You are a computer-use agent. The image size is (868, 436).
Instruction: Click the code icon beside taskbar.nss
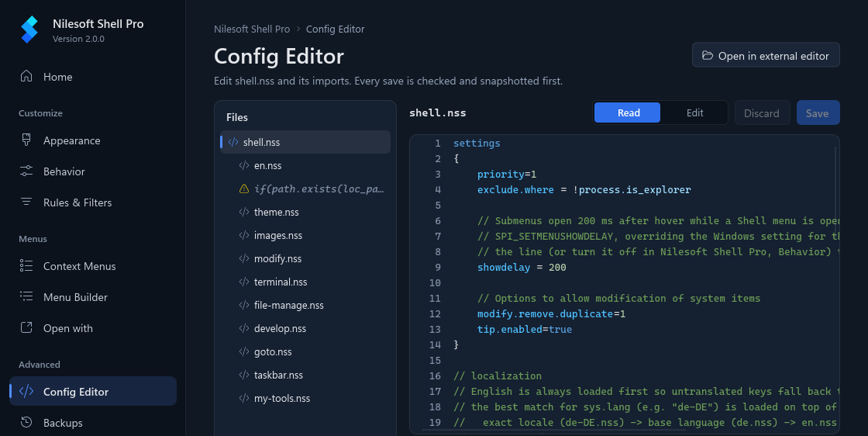(243, 375)
